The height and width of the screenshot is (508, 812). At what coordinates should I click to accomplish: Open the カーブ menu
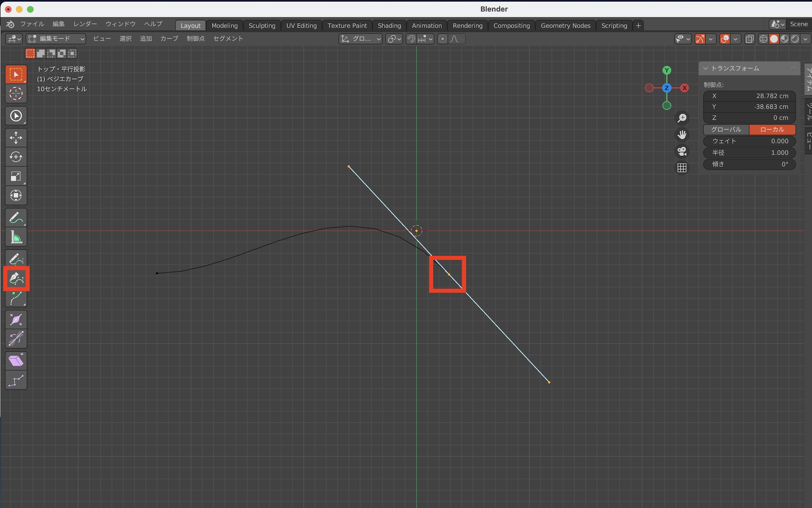click(169, 39)
